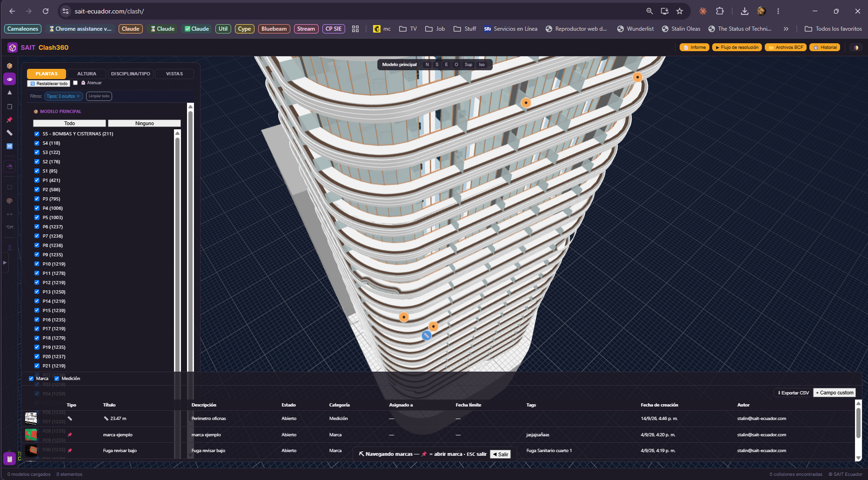Toggle the dark/light theme icon

tap(855, 47)
